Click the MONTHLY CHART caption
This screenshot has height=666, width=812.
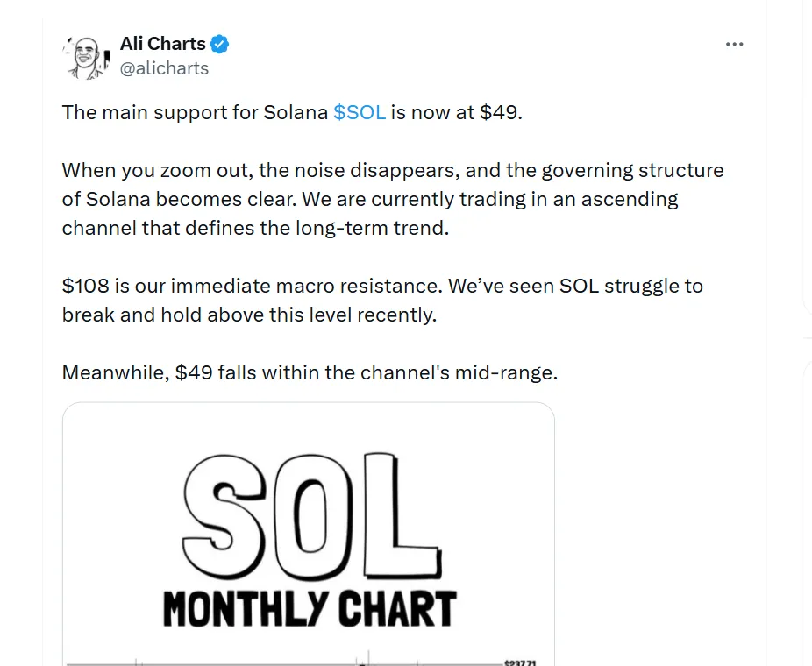click(310, 609)
